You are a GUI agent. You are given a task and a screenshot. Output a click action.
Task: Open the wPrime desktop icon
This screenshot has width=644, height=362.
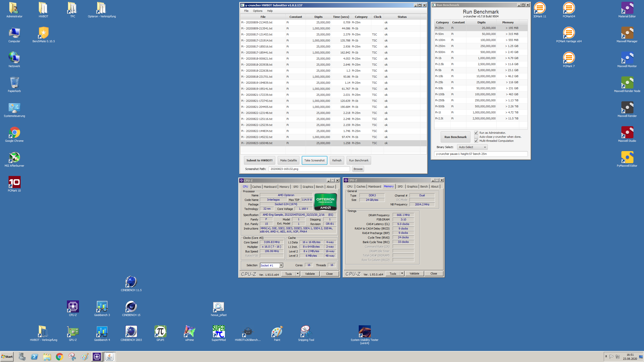pyautogui.click(x=189, y=333)
